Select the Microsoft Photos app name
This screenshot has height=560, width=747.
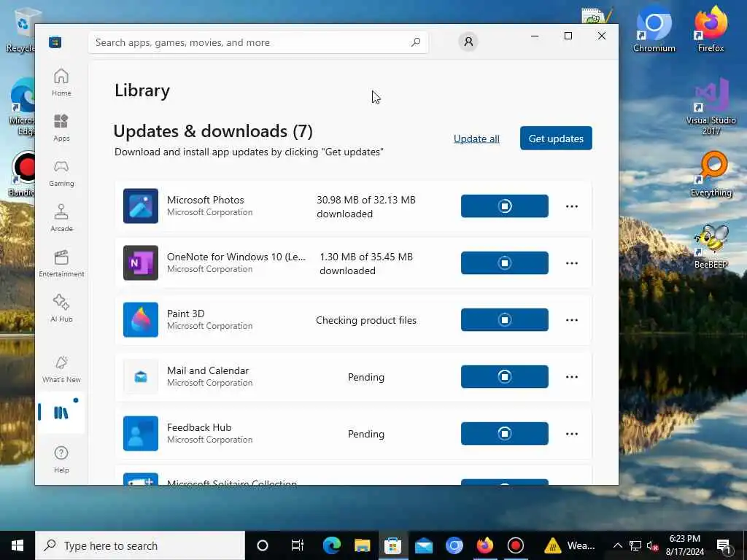point(205,200)
